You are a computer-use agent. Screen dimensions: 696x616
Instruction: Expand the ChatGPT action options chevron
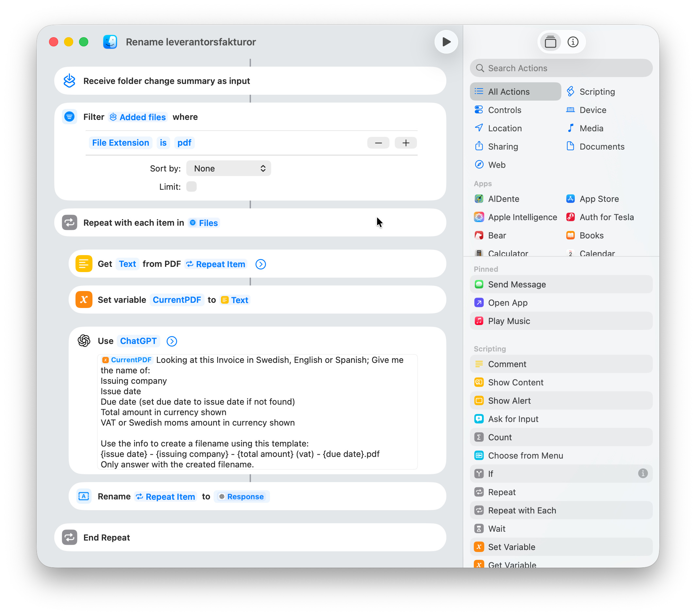point(172,341)
